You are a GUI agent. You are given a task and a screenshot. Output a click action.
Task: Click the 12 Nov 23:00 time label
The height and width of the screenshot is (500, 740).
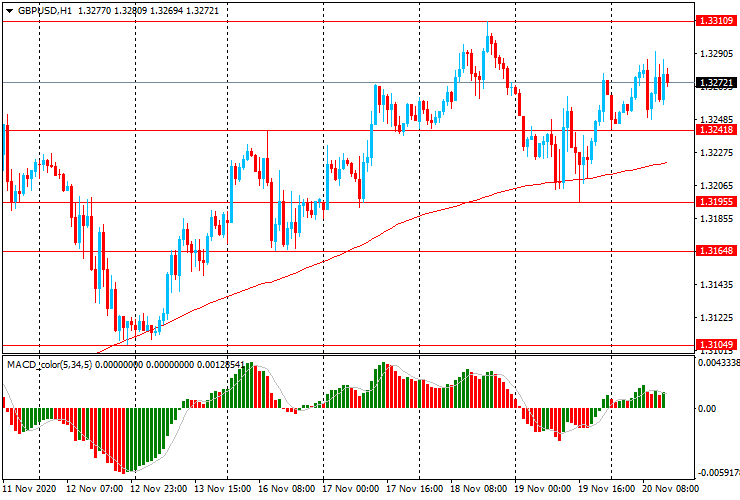pos(159,489)
